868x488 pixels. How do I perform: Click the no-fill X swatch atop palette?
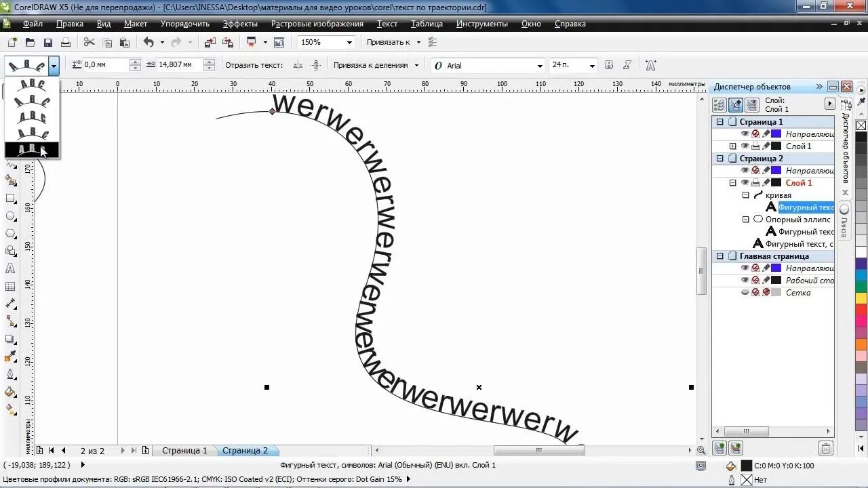coord(861,125)
